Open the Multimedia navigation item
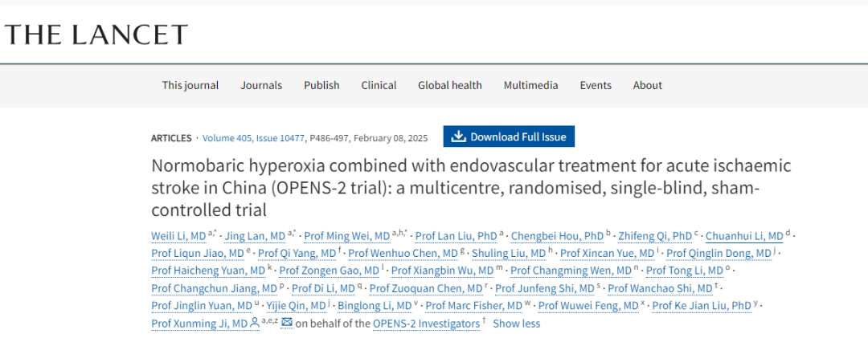 point(530,85)
